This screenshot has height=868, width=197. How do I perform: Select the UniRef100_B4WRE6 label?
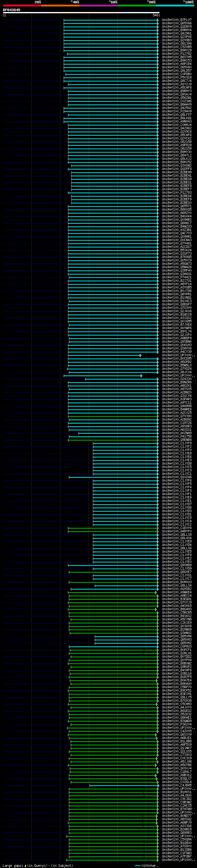(x=177, y=410)
